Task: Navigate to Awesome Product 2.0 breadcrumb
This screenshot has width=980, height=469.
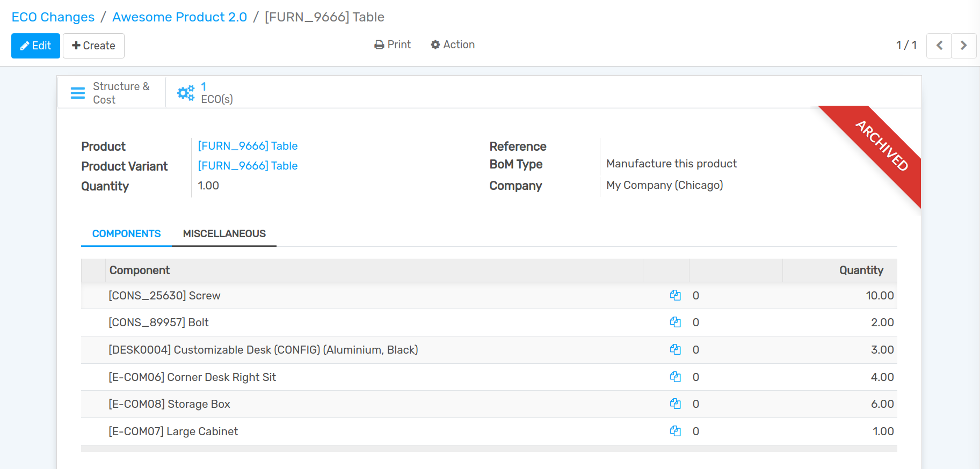Action: click(x=179, y=17)
